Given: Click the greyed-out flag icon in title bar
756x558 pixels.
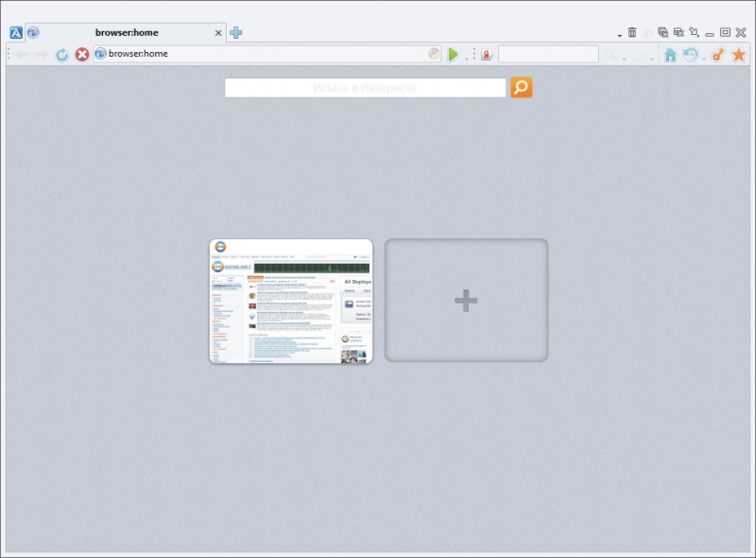Looking at the screenshot, I should [x=647, y=32].
